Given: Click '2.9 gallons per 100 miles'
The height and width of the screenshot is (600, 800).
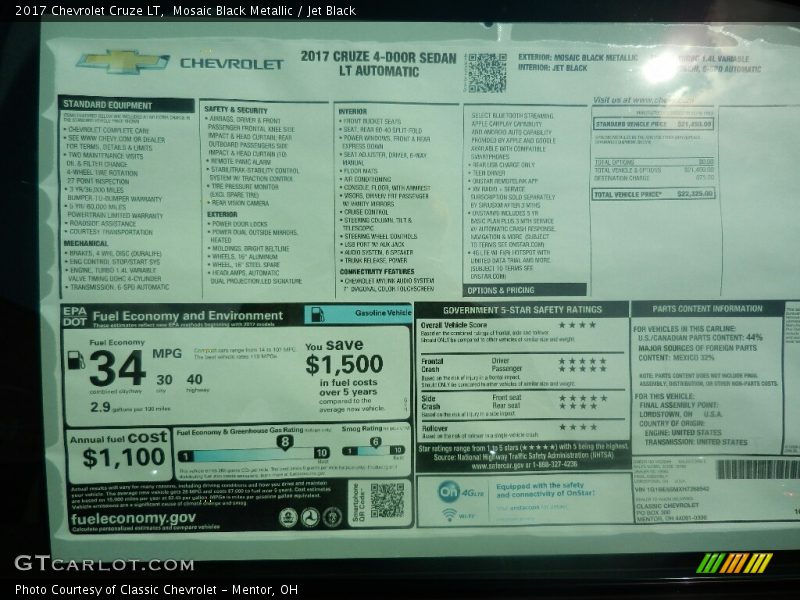Looking at the screenshot, I should coord(130,408).
